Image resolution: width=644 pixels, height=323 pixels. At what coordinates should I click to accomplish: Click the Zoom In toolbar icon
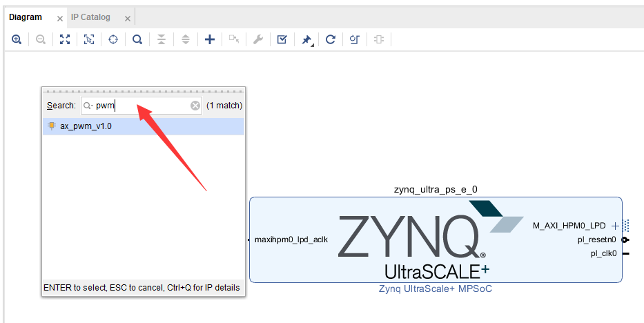tap(17, 39)
